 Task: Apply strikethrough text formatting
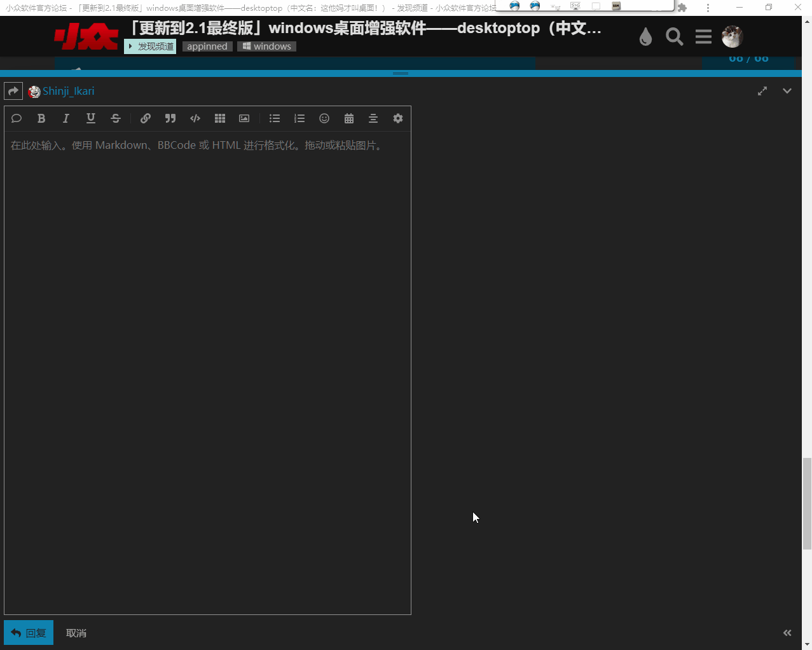pos(115,118)
